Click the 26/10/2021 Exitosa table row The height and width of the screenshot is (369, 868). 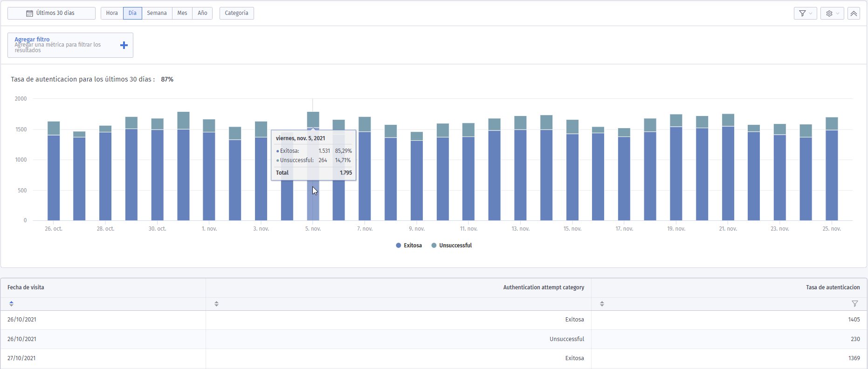(x=434, y=320)
